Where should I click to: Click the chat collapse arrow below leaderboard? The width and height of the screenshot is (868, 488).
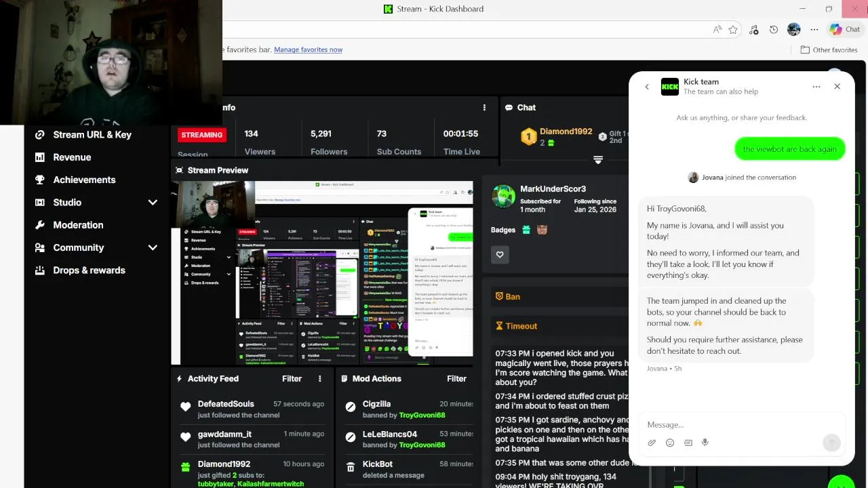[598, 160]
